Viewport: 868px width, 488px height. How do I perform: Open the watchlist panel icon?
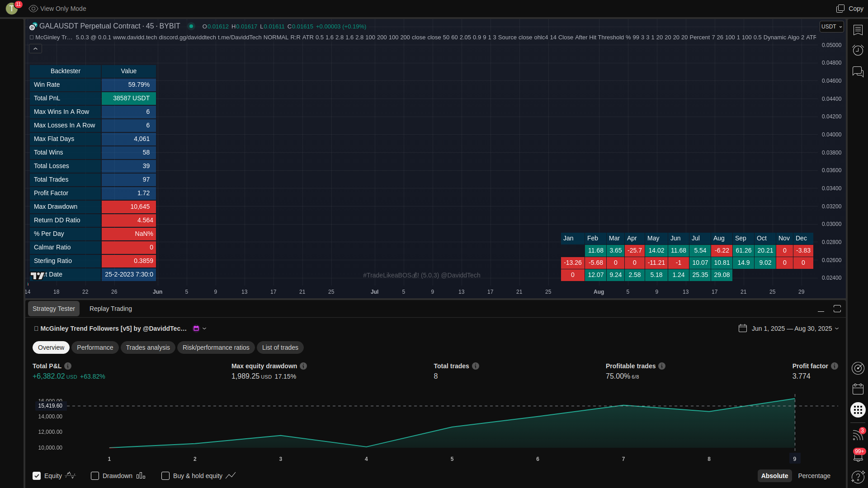[x=858, y=30]
